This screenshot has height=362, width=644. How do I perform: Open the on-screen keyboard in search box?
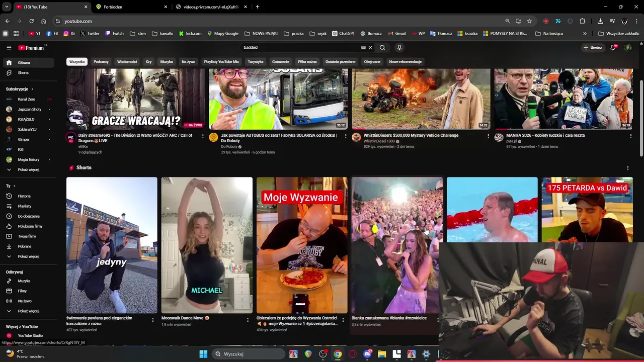[363, 48]
